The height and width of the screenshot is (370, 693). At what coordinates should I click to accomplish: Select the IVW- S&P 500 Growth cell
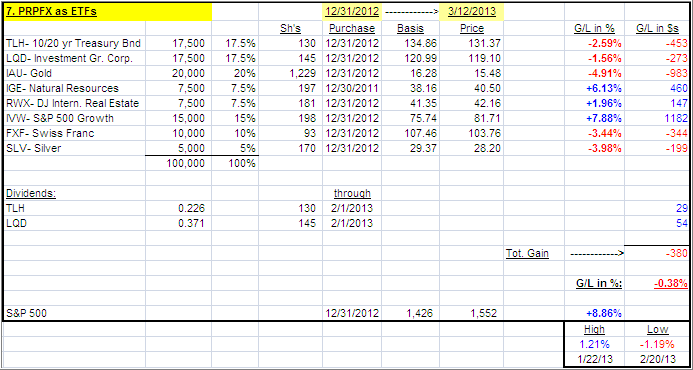pyautogui.click(x=74, y=118)
